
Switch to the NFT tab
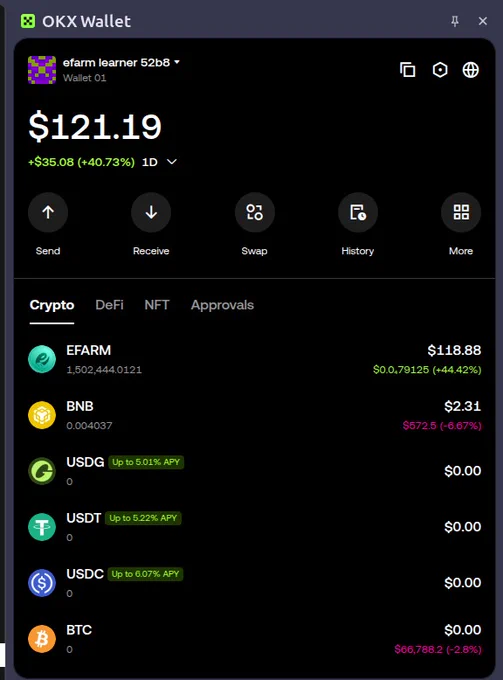point(157,305)
